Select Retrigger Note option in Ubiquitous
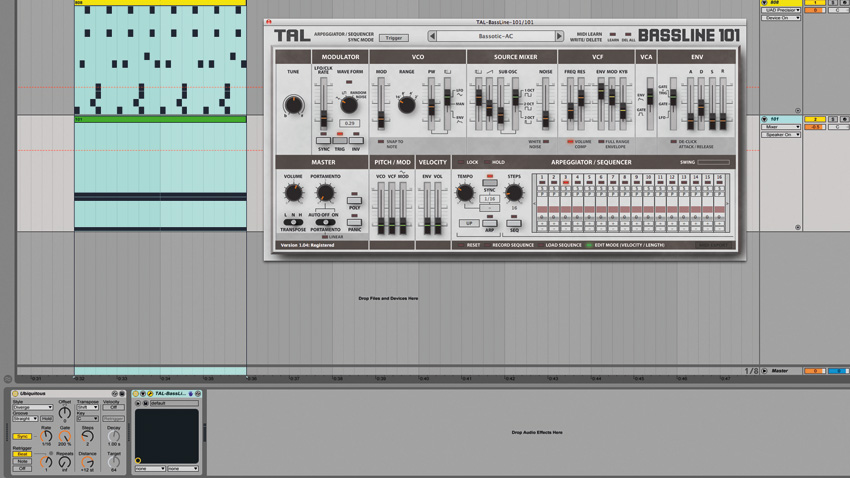The image size is (850, 478). pos(22,461)
